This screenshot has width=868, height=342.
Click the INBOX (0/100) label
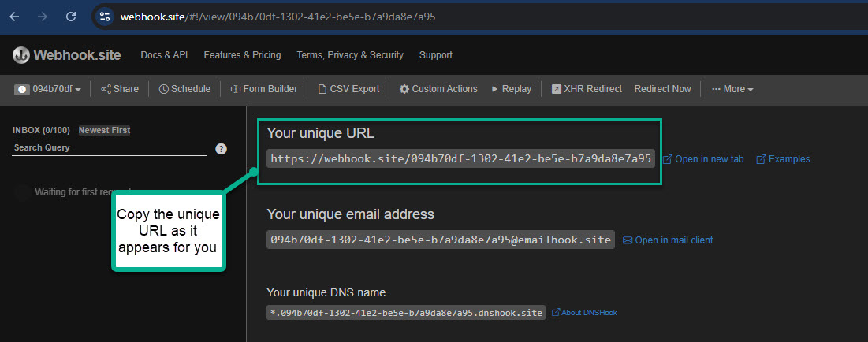[41, 131]
